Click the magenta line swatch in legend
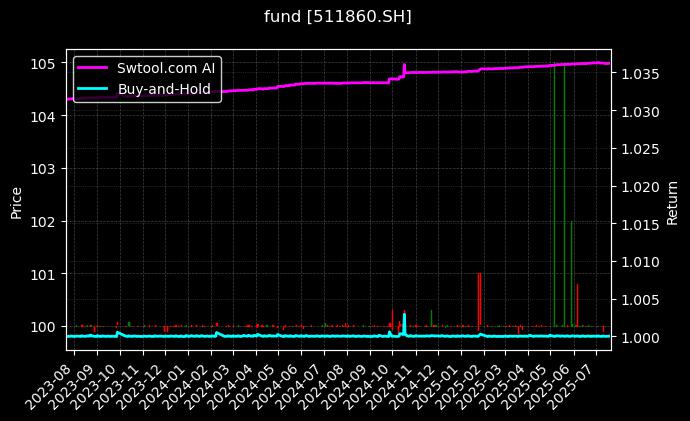 click(x=95, y=68)
